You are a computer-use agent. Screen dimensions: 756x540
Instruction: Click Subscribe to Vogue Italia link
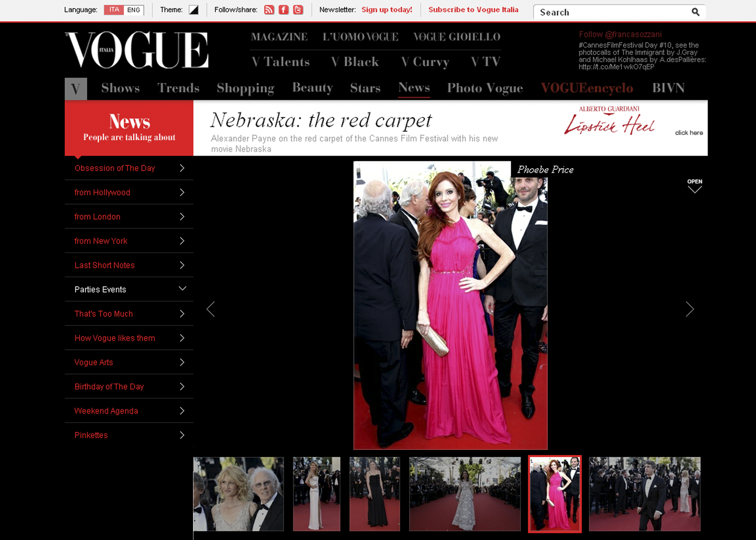point(473,10)
